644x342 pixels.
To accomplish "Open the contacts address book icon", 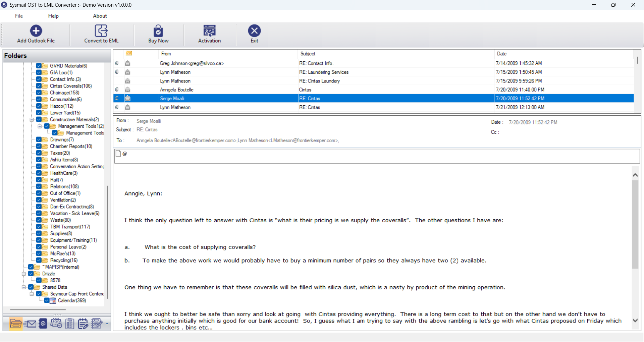I will (x=43, y=324).
